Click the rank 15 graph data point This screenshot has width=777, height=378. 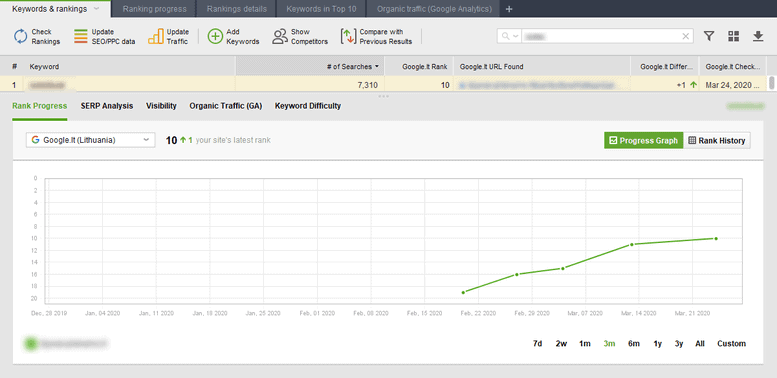(x=563, y=269)
